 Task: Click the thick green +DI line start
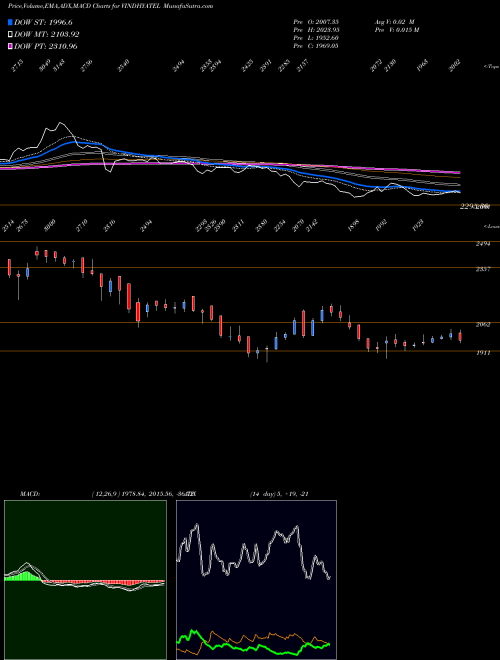tap(179, 640)
